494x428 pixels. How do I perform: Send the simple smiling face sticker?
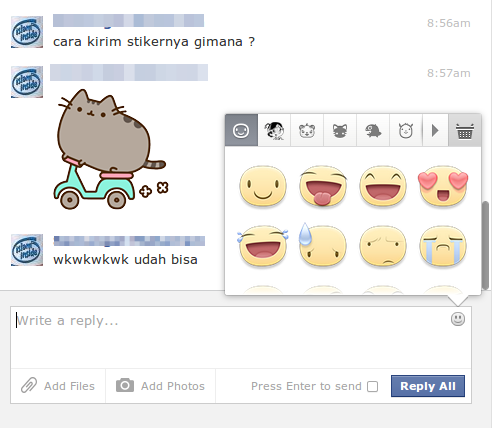263,186
